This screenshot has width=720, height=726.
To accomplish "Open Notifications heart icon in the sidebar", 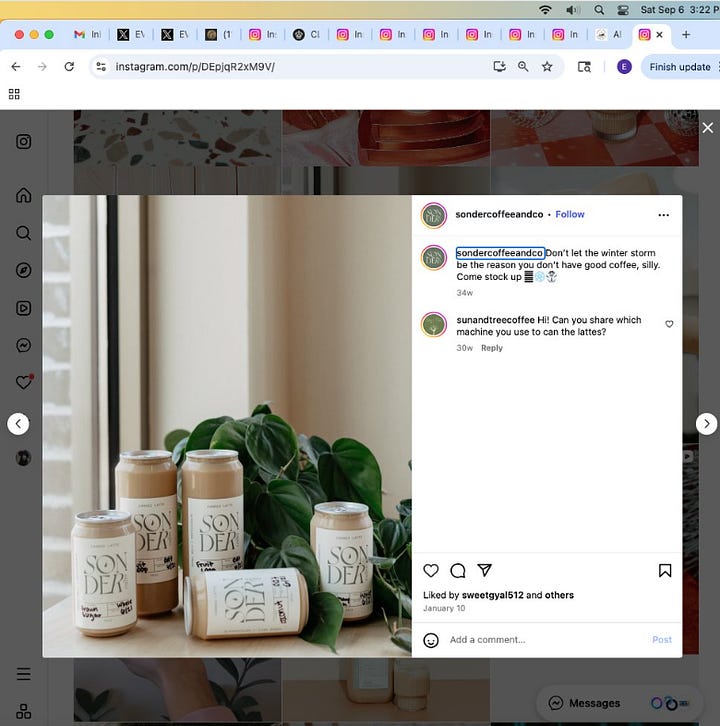I will 25,382.
